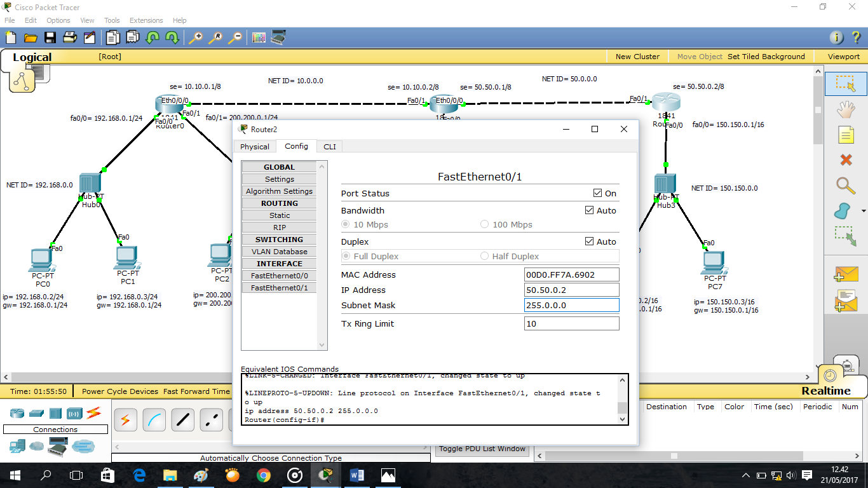868x488 pixels.
Task: Pick the copper cross-over cable
Action: pos(212,419)
